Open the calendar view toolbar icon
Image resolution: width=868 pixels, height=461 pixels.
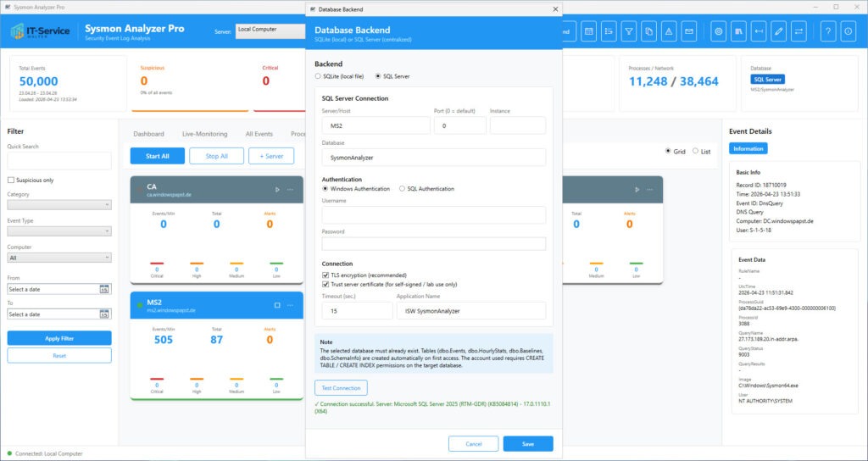(588, 31)
